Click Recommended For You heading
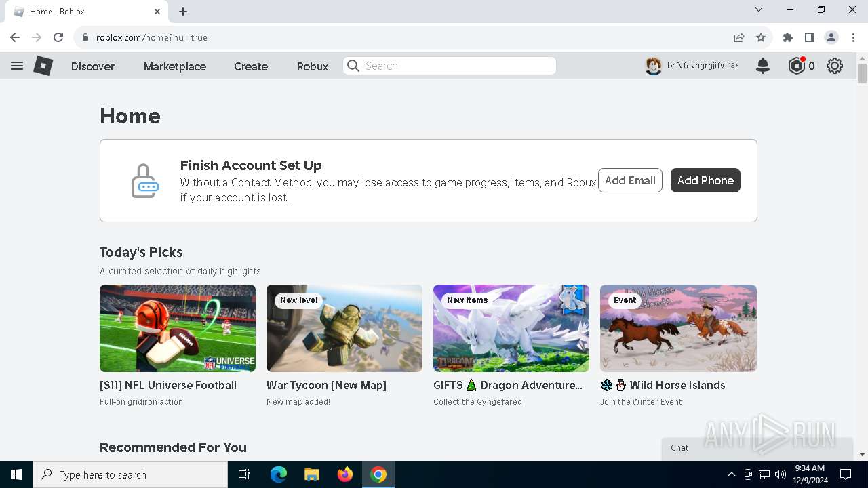868x488 pixels. [173, 447]
